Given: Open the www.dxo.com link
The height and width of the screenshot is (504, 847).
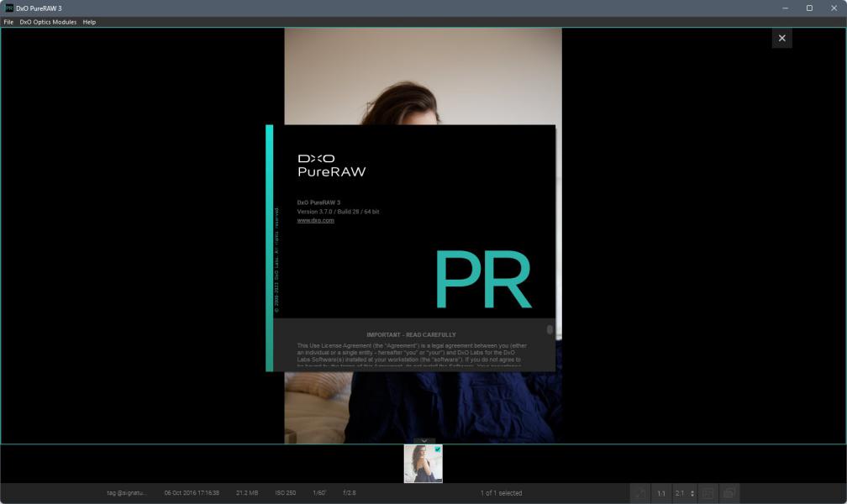Looking at the screenshot, I should click(315, 220).
